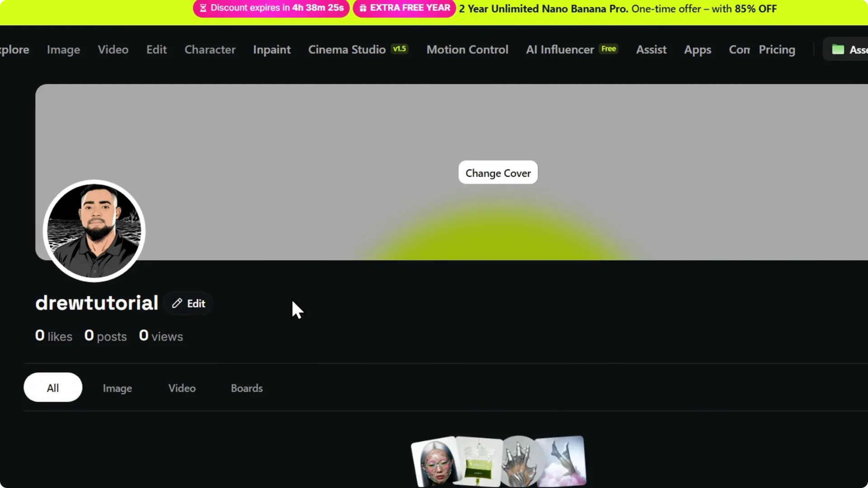The image size is (868, 488).
Task: Open the AI Influencer section
Action: 560,50
